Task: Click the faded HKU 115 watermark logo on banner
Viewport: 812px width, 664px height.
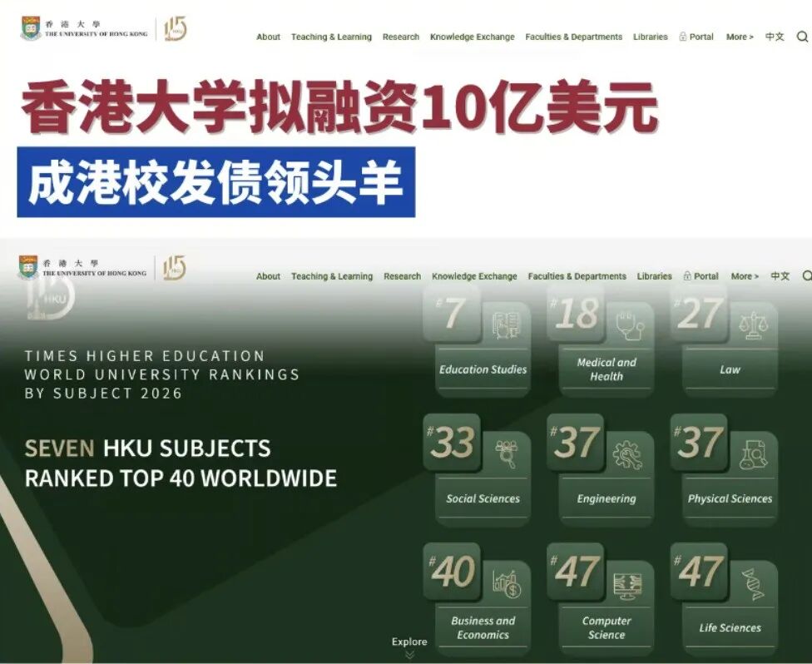Action: (x=52, y=298)
